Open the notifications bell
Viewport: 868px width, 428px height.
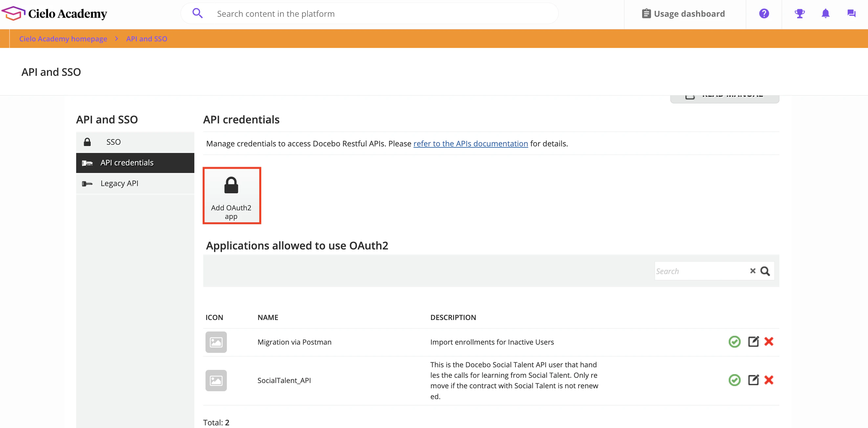pyautogui.click(x=825, y=13)
